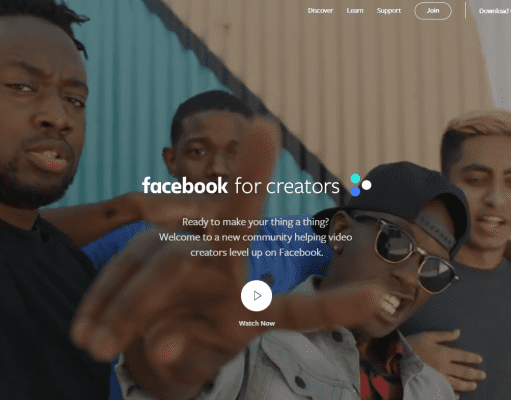Click the play triangle icon
511x400 pixels.
257,296
